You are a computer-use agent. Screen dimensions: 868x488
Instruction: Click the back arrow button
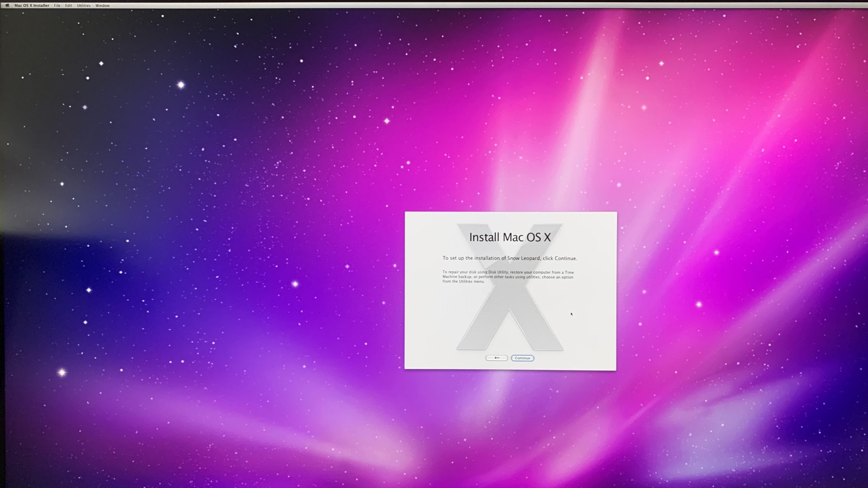496,358
